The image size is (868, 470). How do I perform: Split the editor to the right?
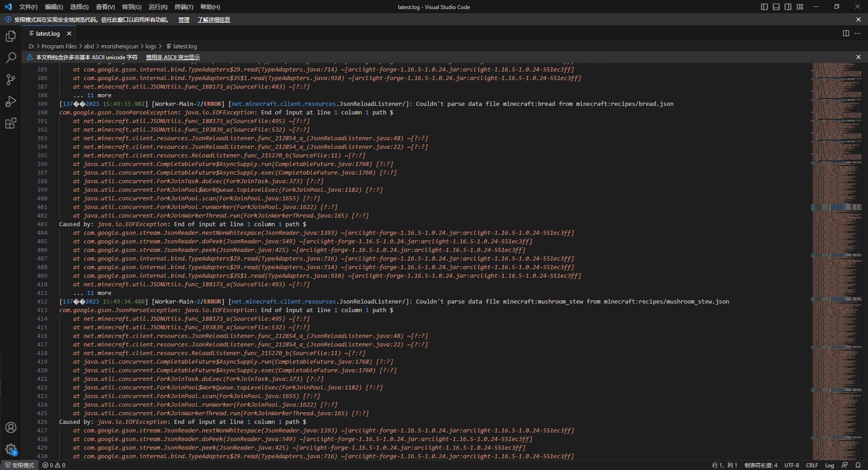(846, 33)
